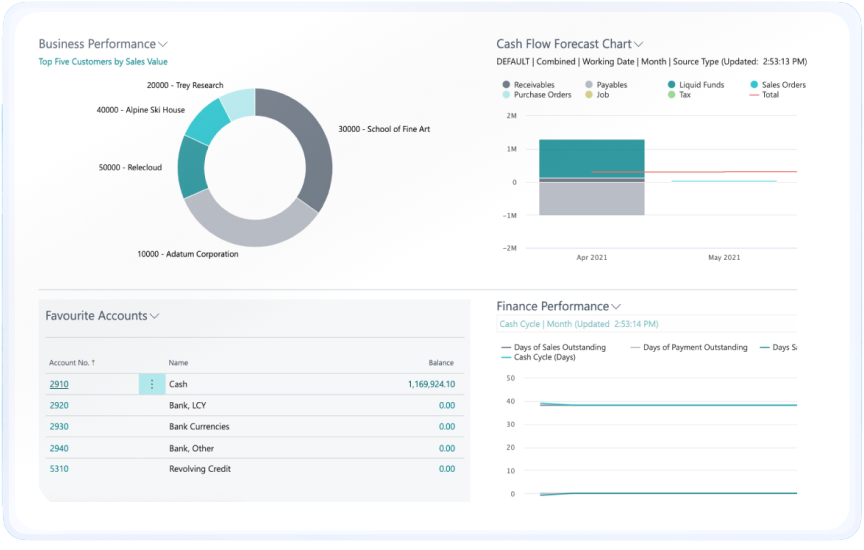Open account number 2940
This screenshot has width=864, height=550.
pyautogui.click(x=59, y=449)
